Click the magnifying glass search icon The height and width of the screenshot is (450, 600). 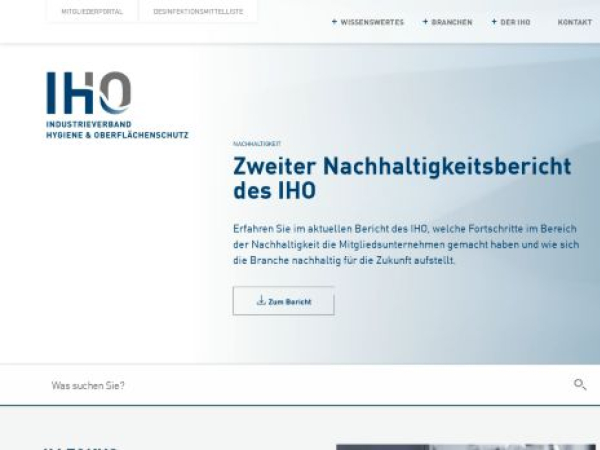[580, 384]
